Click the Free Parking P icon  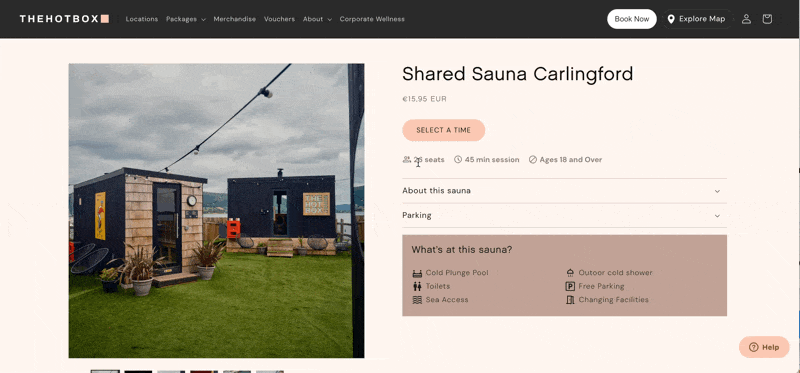(x=570, y=286)
